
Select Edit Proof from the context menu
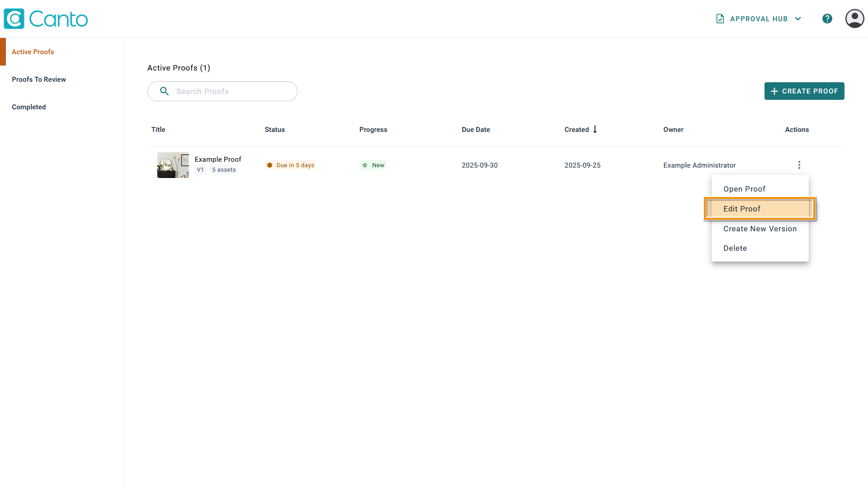741,208
